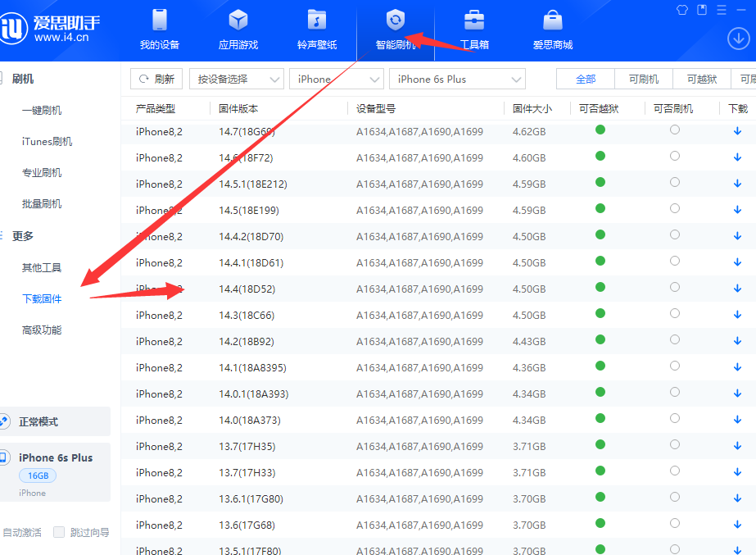Image resolution: width=756 pixels, height=555 pixels.
Task: Open the download manager circle icon
Action: (x=738, y=39)
